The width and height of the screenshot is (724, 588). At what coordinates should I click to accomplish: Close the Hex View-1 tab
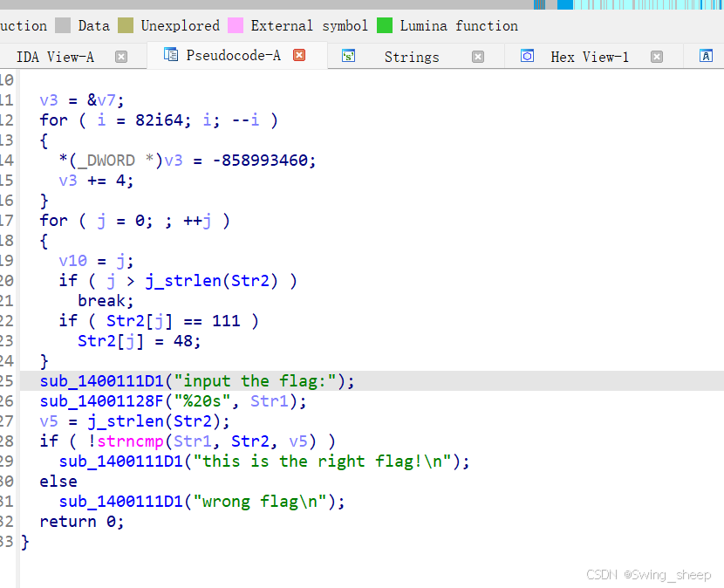(x=657, y=57)
